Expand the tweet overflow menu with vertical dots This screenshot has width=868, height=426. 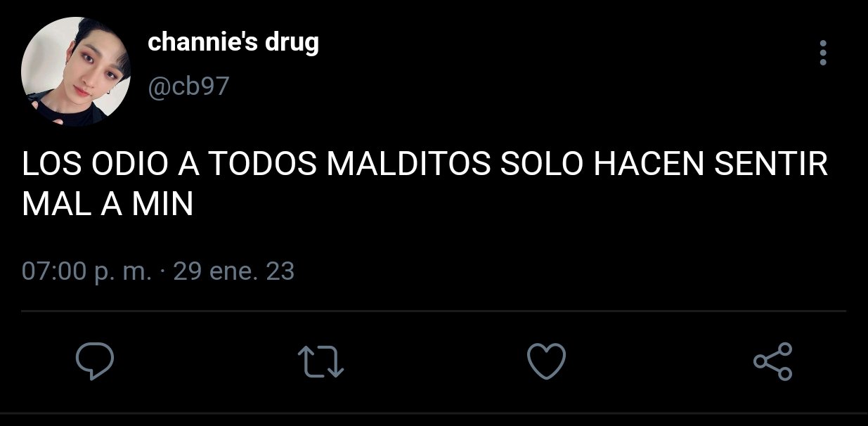click(823, 53)
